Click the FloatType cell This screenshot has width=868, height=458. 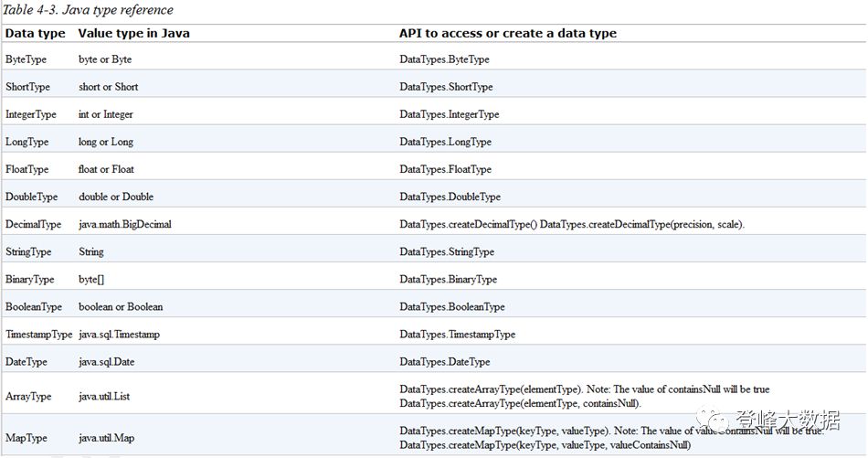pos(27,169)
